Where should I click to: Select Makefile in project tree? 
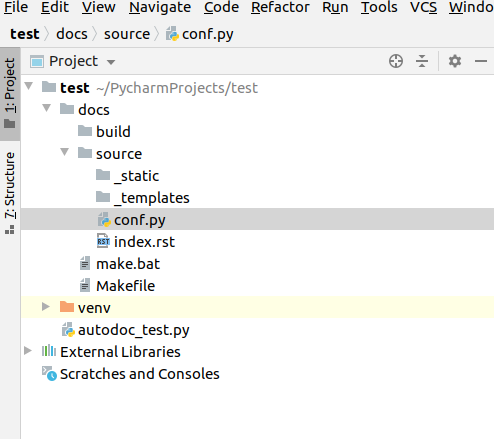(x=125, y=286)
